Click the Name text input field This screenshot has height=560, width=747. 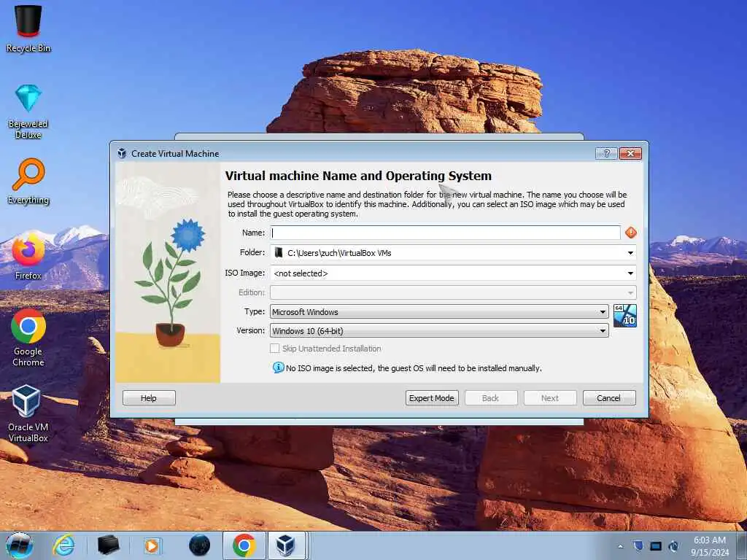coord(445,233)
